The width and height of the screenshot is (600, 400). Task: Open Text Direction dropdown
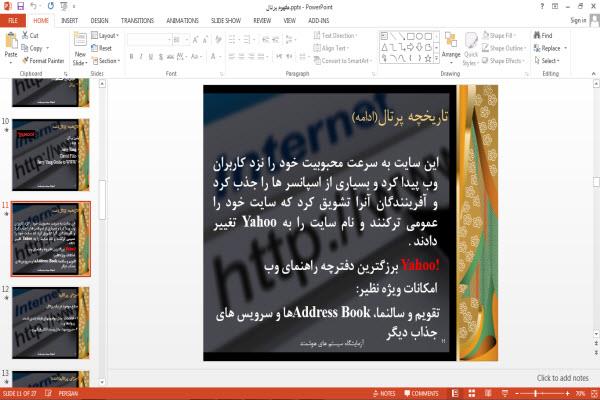click(x=336, y=36)
